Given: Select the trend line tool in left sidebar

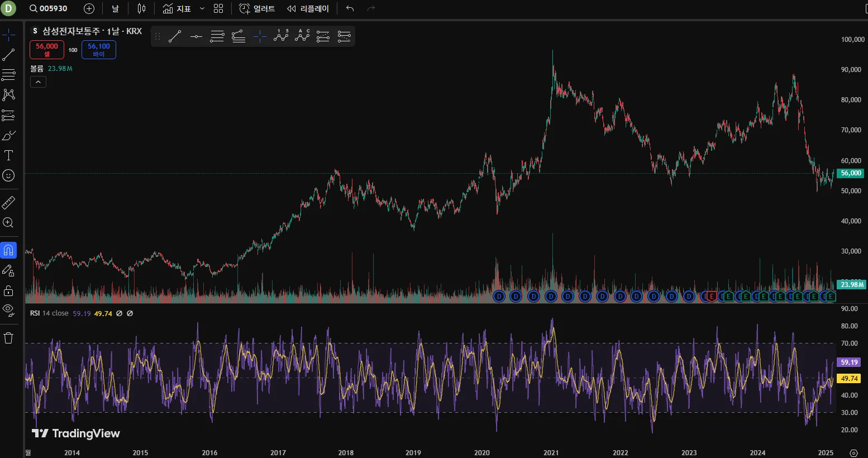Looking at the screenshot, I should (x=8, y=55).
